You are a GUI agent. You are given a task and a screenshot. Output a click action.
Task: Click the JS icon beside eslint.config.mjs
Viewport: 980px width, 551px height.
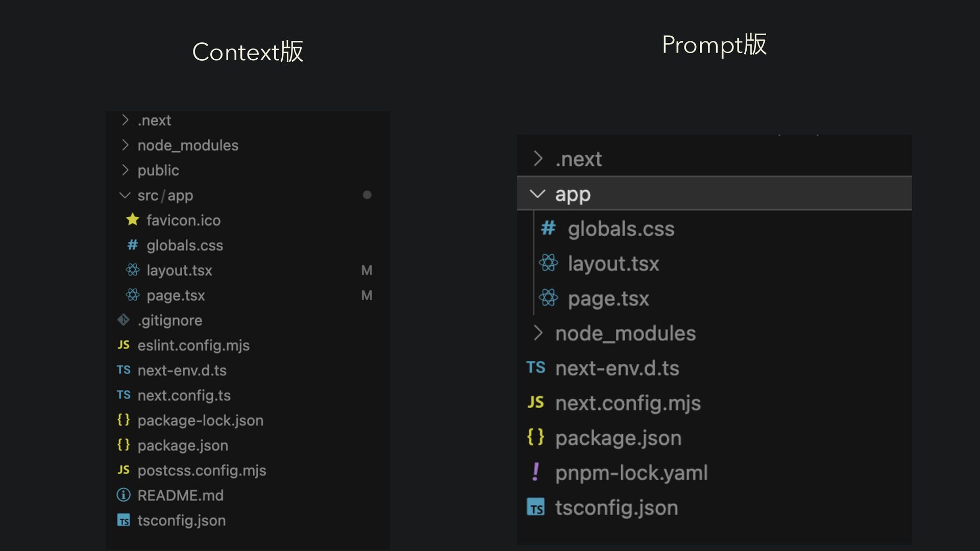pyautogui.click(x=124, y=345)
